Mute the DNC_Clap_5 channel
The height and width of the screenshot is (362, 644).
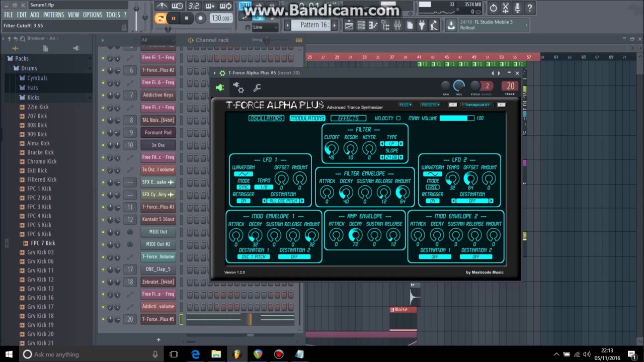pyautogui.click(x=103, y=269)
